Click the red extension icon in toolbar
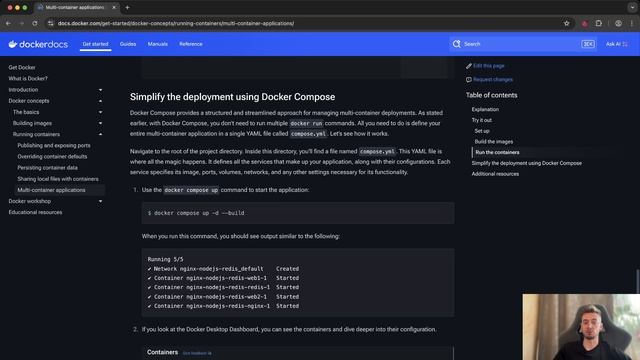This screenshot has width=640, height=360. point(584,24)
